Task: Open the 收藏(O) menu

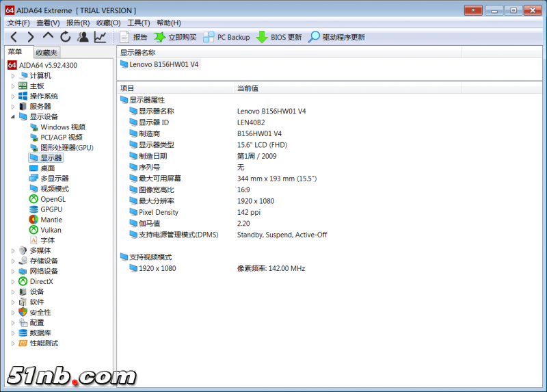Action: click(x=109, y=23)
